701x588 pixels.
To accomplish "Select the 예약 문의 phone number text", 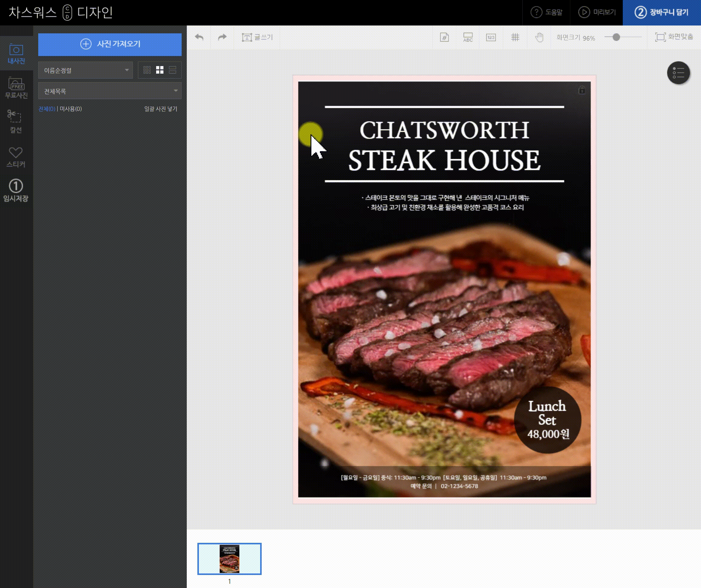I will coord(444,486).
